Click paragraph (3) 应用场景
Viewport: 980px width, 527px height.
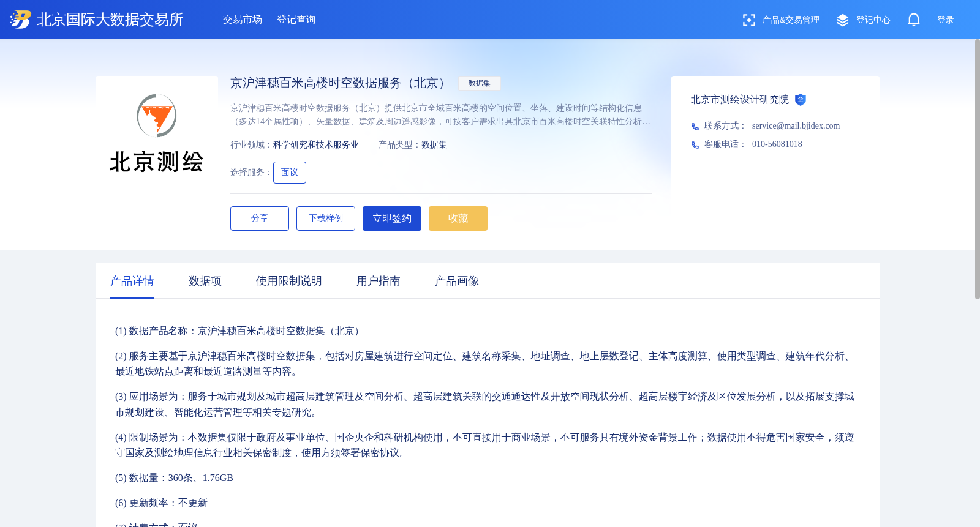tap(484, 405)
